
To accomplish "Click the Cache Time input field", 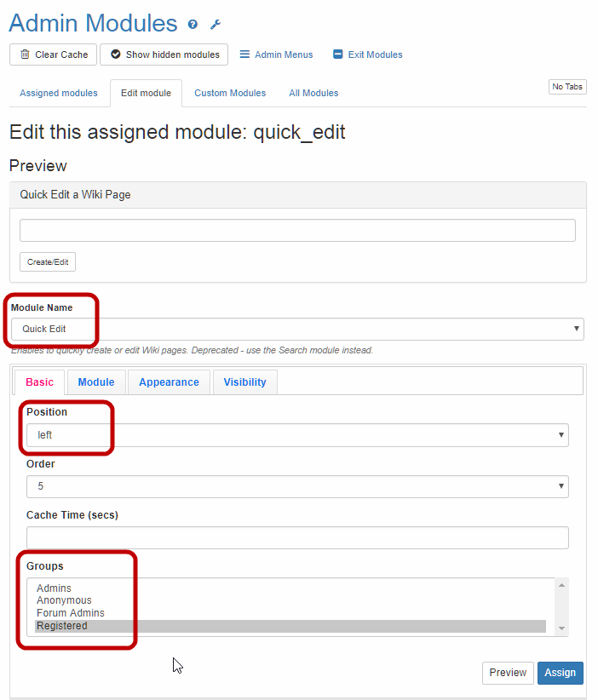I will tap(297, 537).
